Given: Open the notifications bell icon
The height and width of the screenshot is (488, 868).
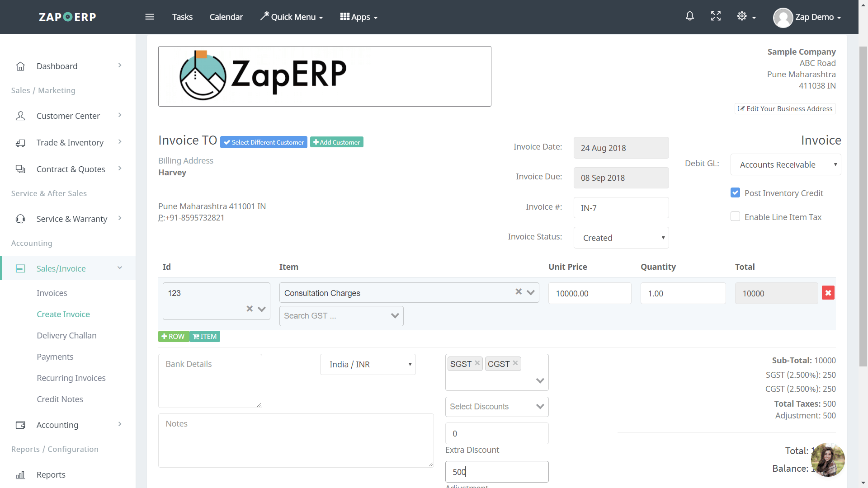Looking at the screenshot, I should click(690, 16).
